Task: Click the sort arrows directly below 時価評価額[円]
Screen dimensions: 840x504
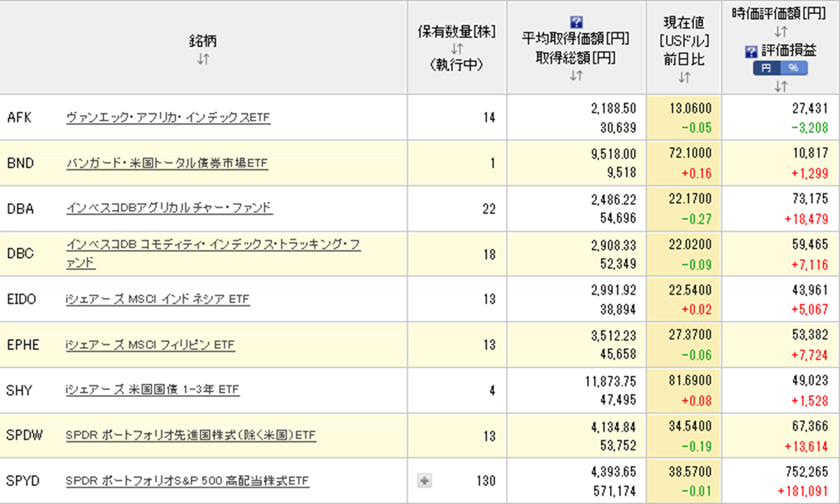Action: [781, 31]
